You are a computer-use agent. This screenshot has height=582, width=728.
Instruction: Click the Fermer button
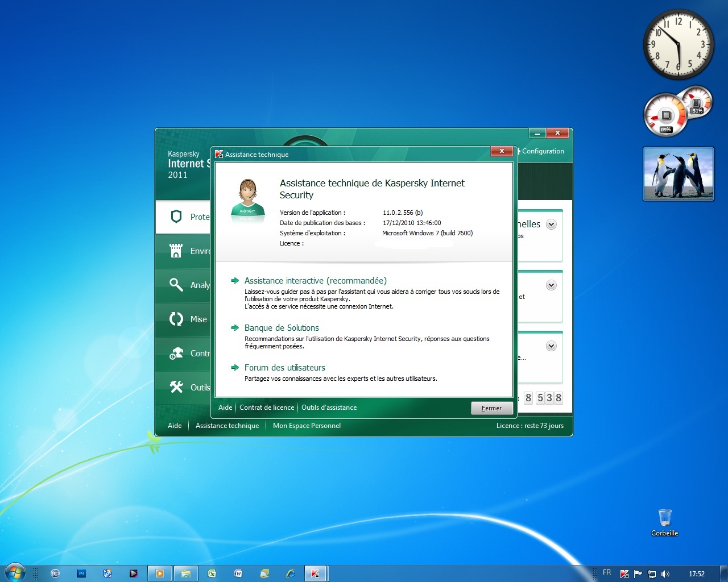click(x=492, y=408)
